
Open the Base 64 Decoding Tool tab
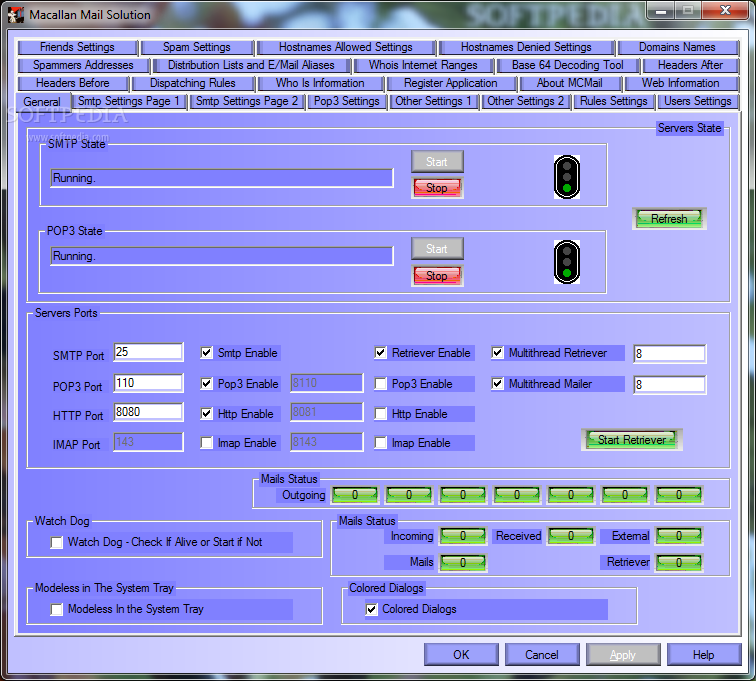tap(567, 65)
